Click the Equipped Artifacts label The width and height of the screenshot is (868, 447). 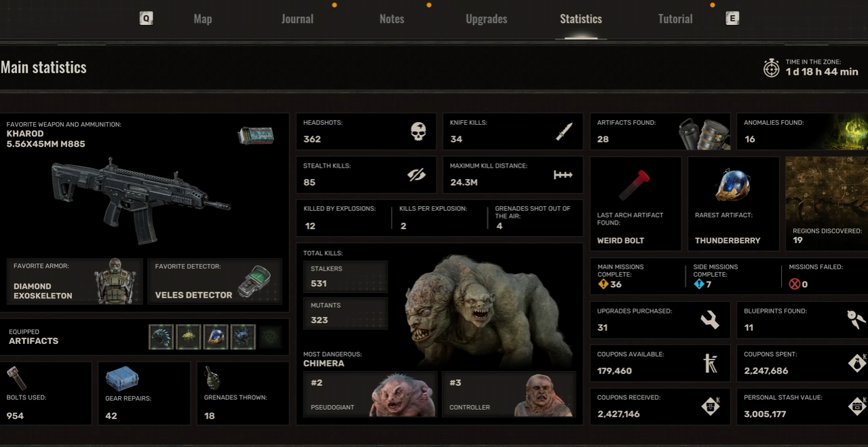[33, 337]
